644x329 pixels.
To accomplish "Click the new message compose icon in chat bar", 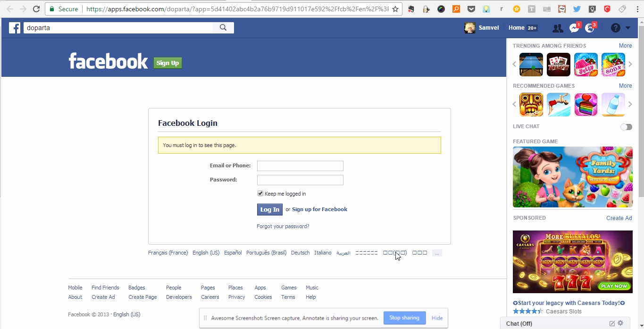I will pyautogui.click(x=612, y=323).
